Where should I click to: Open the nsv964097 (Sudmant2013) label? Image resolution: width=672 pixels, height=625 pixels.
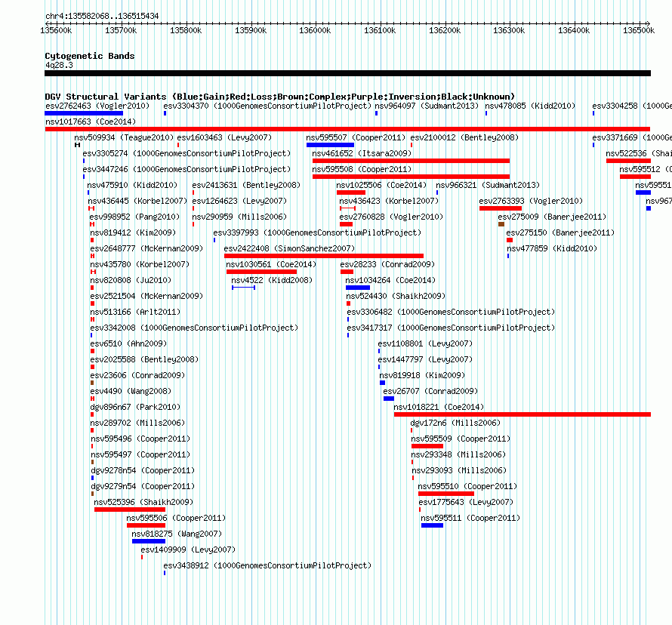tap(427, 106)
